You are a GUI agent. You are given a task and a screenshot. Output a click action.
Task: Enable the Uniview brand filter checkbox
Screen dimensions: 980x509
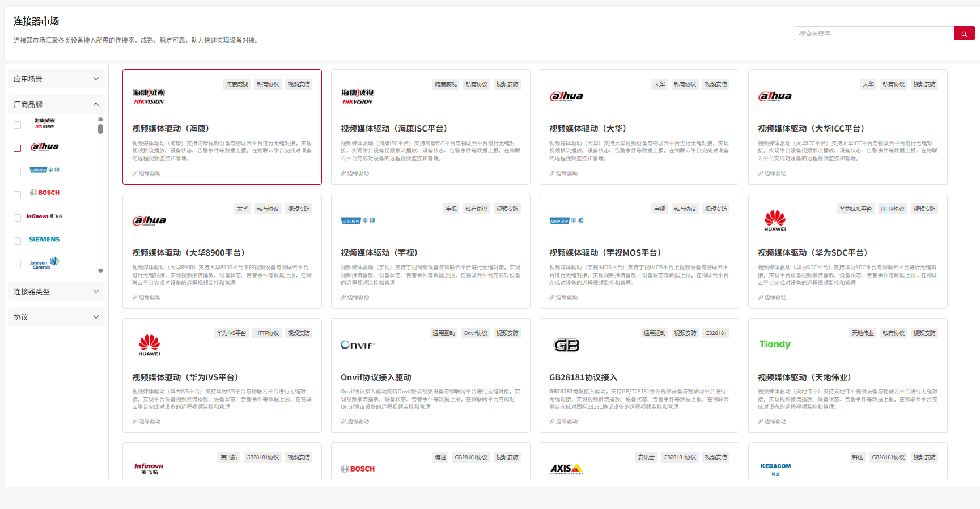pyautogui.click(x=17, y=171)
